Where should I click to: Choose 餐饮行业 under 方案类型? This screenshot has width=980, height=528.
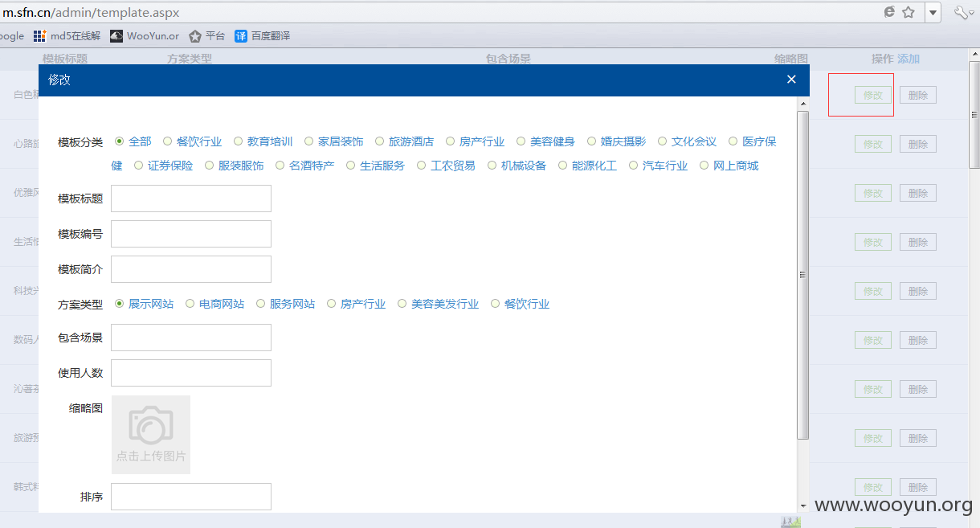pyautogui.click(x=496, y=304)
